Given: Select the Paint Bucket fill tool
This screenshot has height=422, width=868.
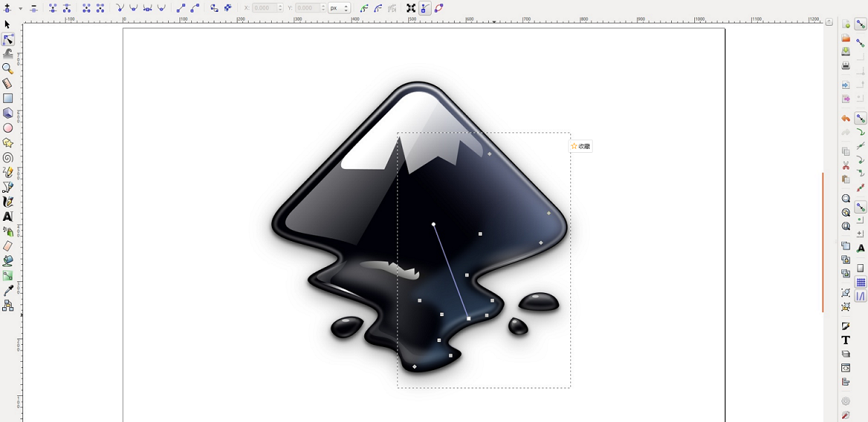Looking at the screenshot, I should (8, 261).
